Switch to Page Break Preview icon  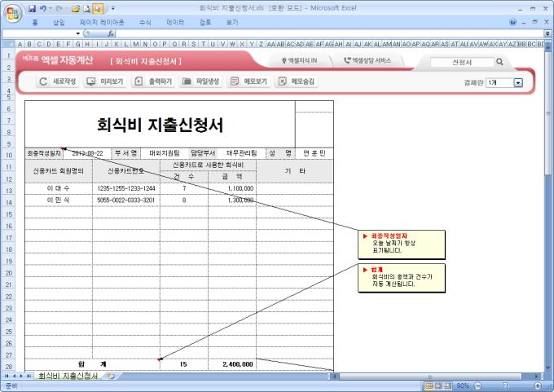pos(448,385)
